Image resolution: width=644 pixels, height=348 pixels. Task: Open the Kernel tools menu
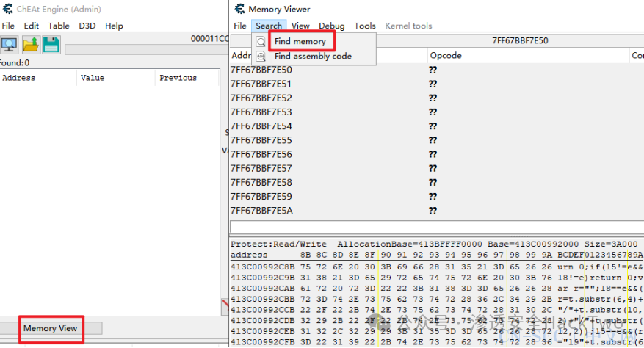click(409, 26)
